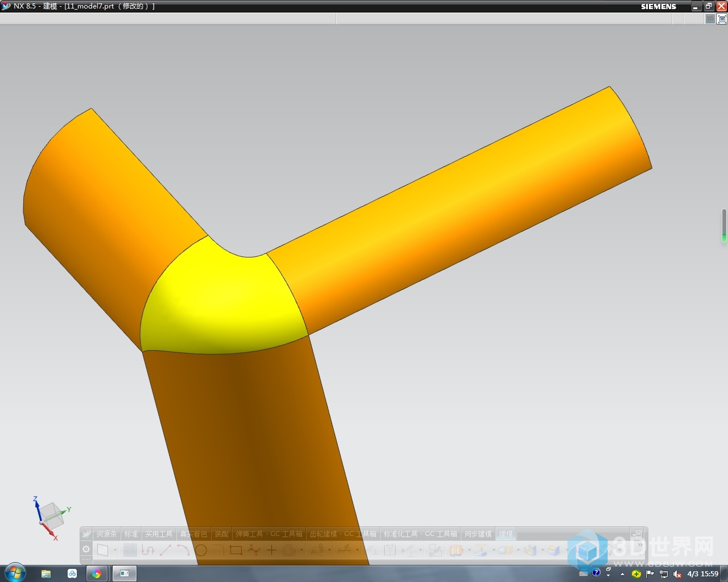Select the Project Curve tool

[x=317, y=550]
